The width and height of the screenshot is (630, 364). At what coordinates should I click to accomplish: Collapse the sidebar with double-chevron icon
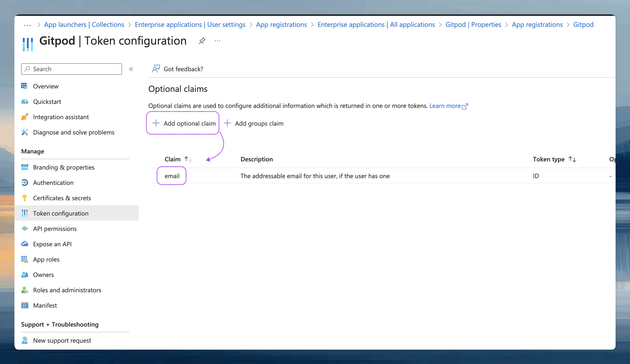pyautogui.click(x=131, y=69)
